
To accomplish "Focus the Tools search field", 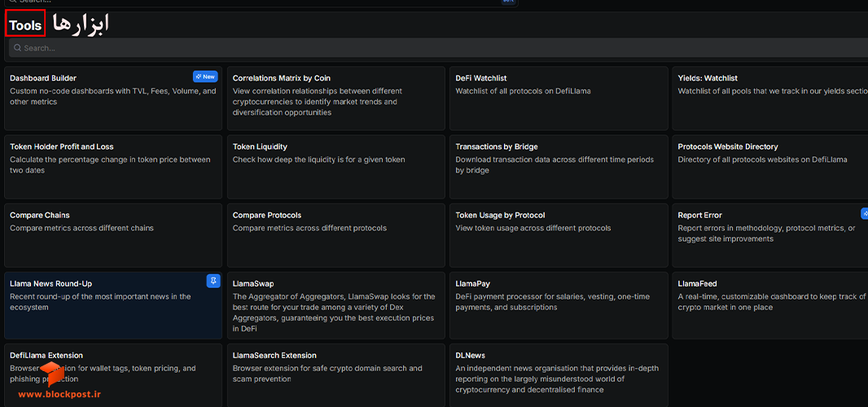I will click(438, 48).
